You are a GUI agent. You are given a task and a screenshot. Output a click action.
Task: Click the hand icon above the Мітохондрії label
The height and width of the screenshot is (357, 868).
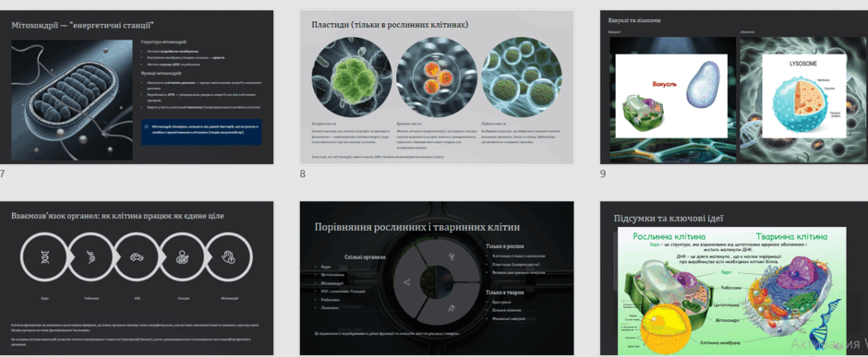point(228,257)
